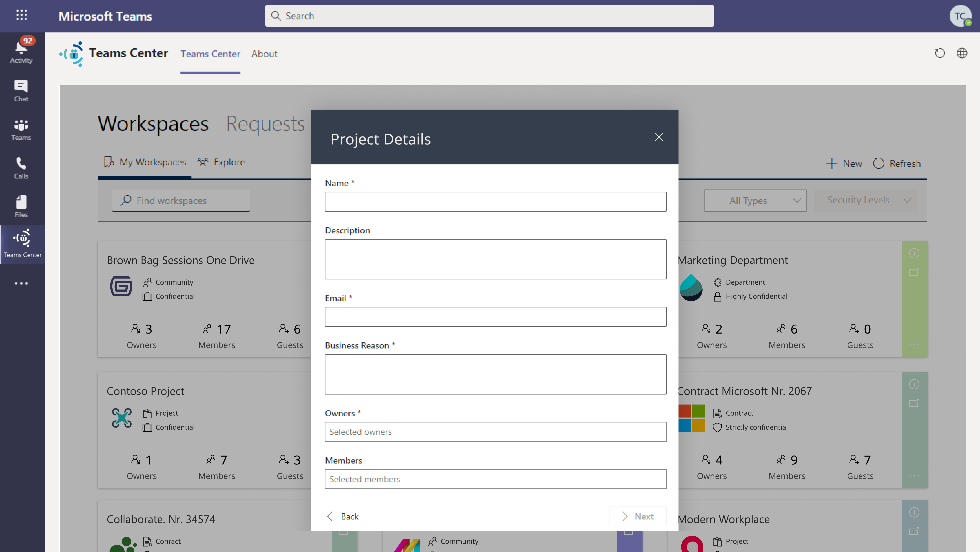Click the Find workspaces search box
The height and width of the screenshot is (552, 980).
pyautogui.click(x=181, y=201)
